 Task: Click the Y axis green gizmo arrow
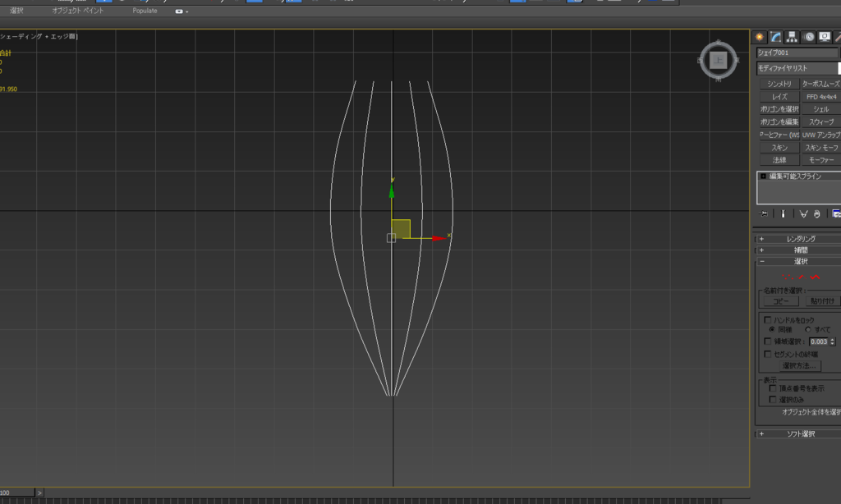(x=392, y=191)
